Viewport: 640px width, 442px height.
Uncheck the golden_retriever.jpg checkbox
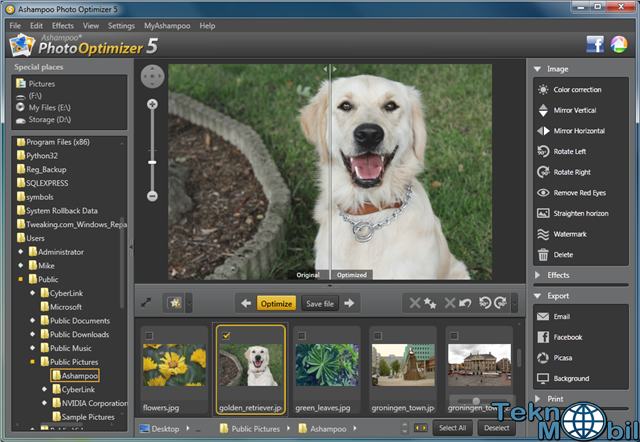pyautogui.click(x=226, y=336)
